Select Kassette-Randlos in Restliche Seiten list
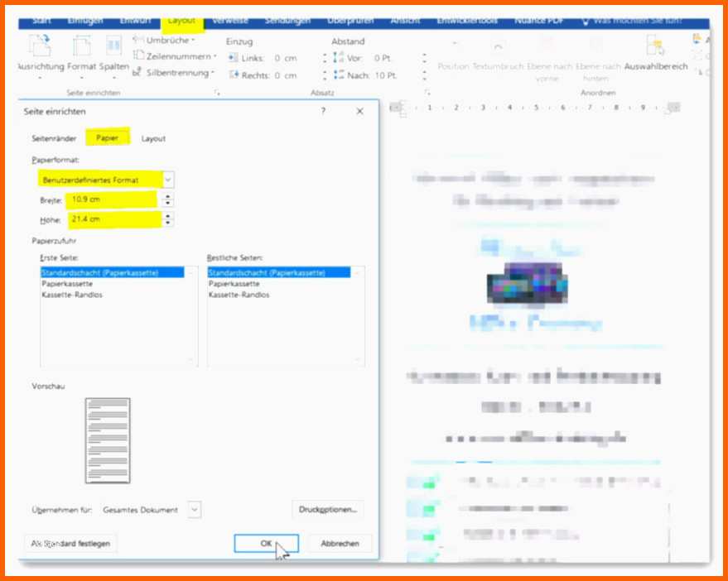 pos(239,295)
